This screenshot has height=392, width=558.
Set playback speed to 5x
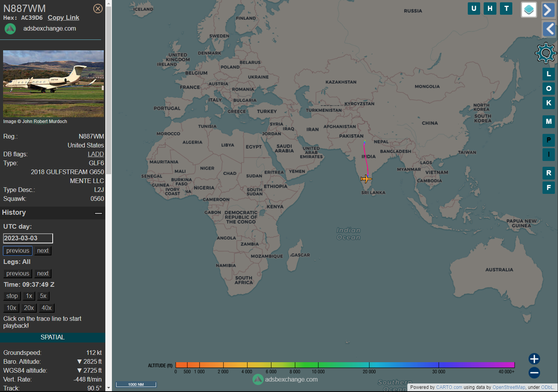click(43, 296)
